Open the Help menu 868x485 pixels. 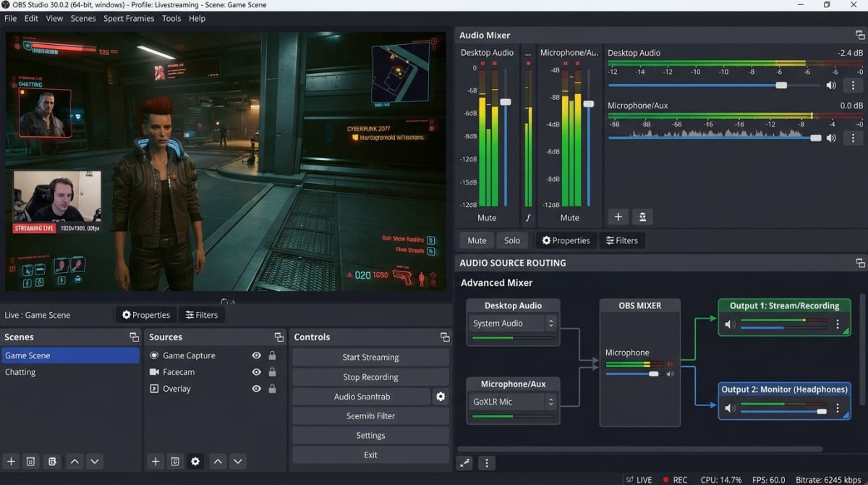[x=197, y=19]
